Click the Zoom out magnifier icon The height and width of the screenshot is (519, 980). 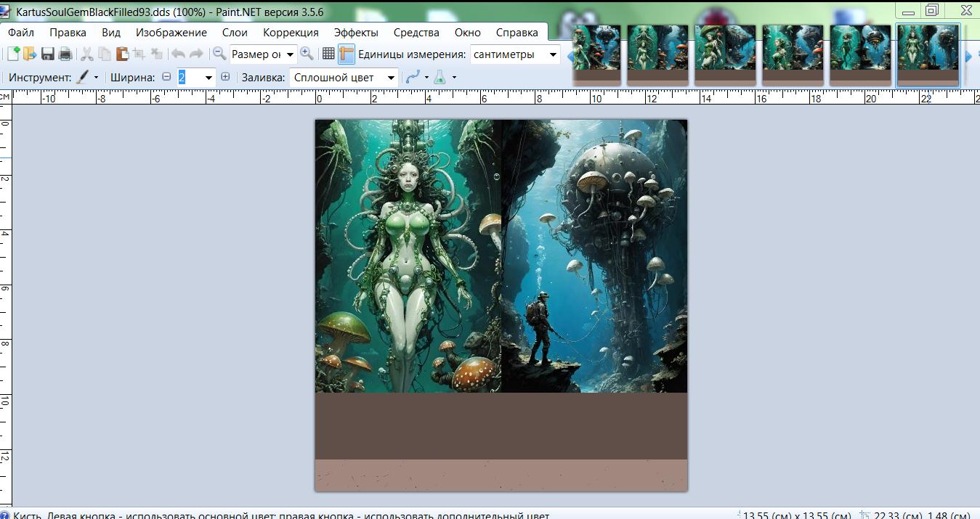219,54
